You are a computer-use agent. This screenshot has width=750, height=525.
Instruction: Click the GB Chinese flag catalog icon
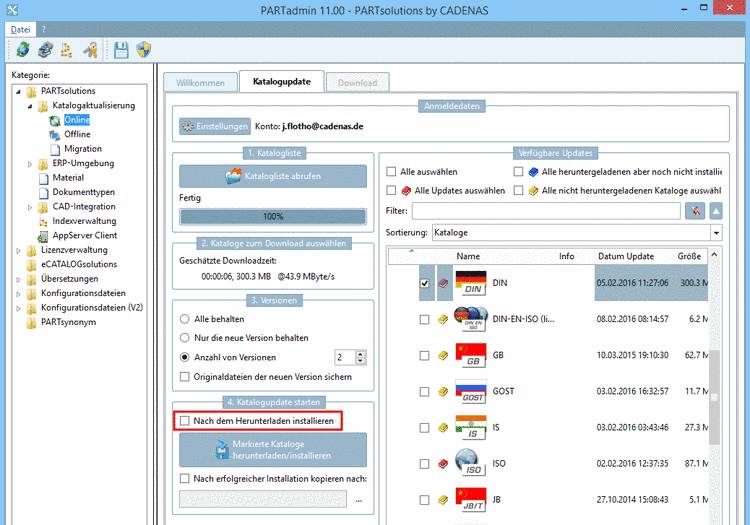pyautogui.click(x=471, y=355)
